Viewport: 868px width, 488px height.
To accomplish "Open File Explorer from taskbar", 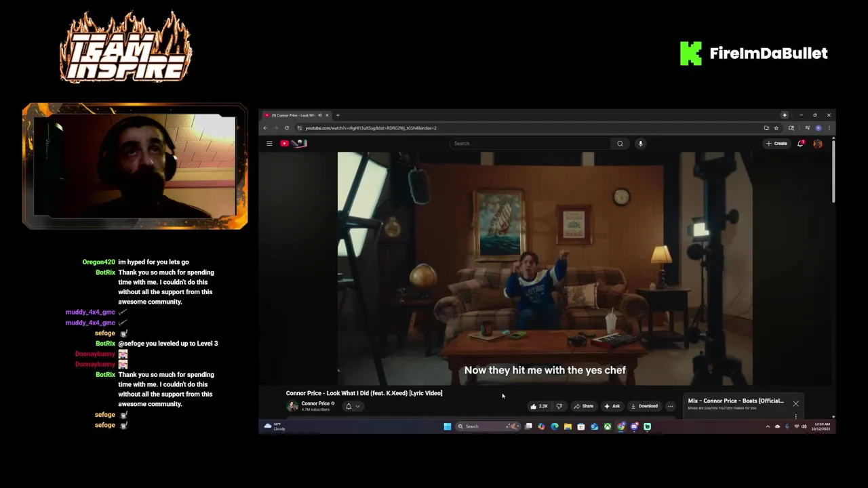I will click(x=568, y=426).
